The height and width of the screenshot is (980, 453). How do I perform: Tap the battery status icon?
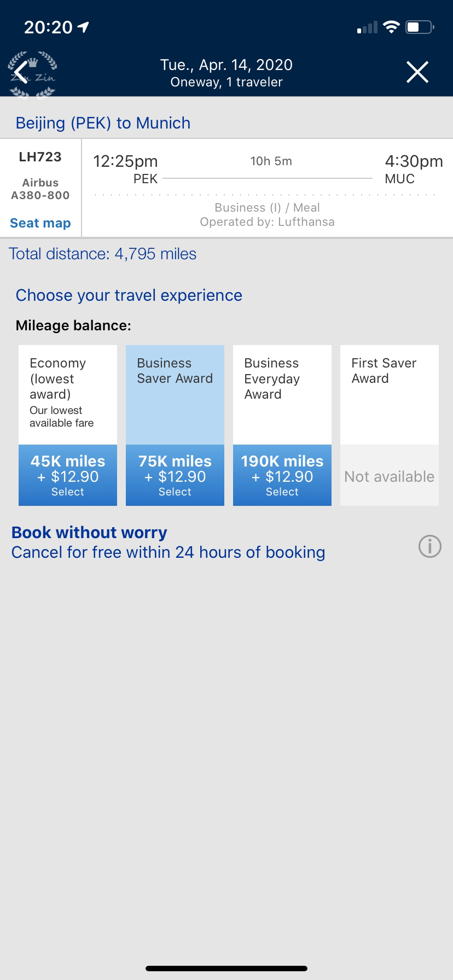click(420, 27)
